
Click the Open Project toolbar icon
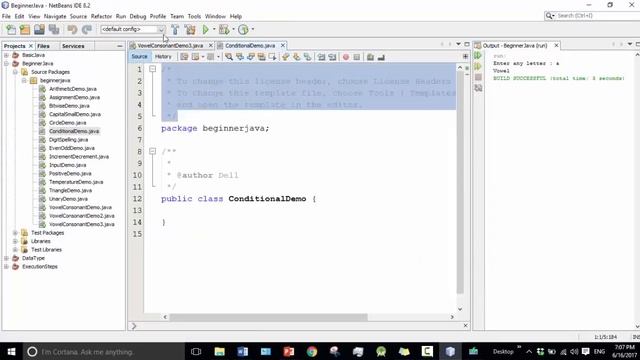tap(39, 29)
